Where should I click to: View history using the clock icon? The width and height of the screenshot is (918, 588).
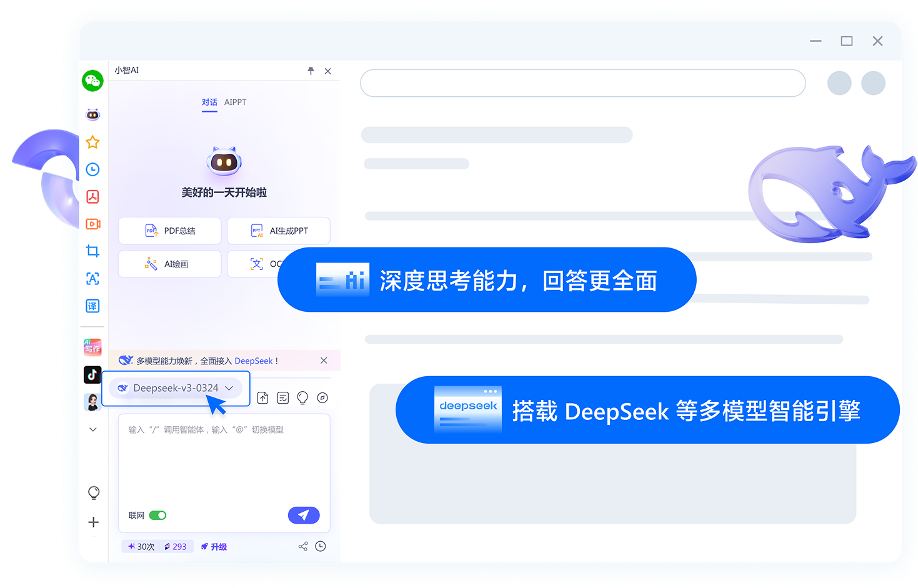pyautogui.click(x=92, y=169)
